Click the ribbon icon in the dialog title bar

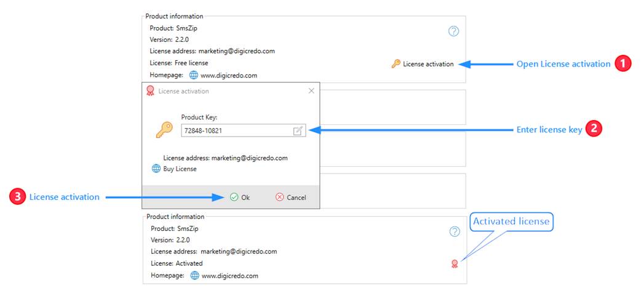tap(150, 91)
